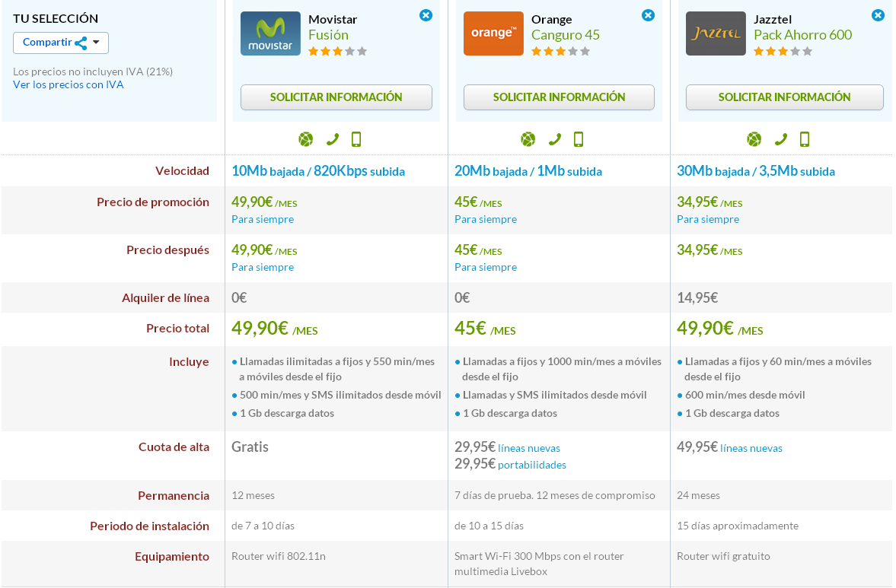
Task: Click Ver los precios con IVA link
Action: coord(68,84)
